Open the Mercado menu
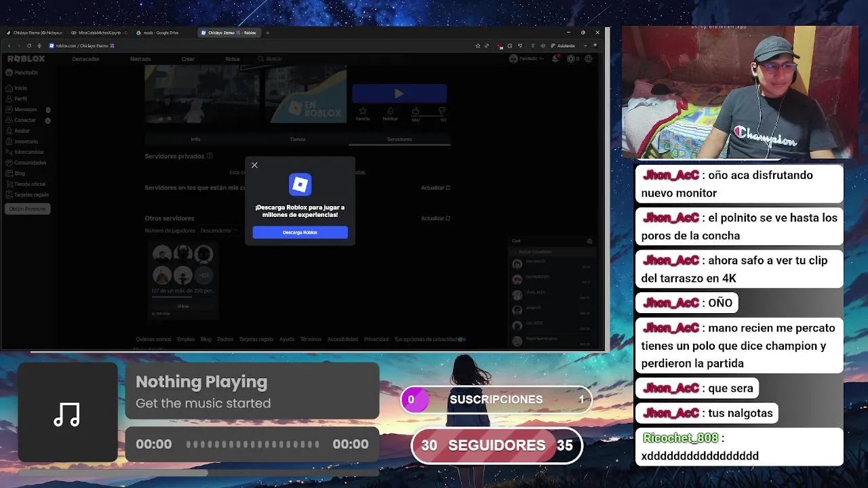The height and width of the screenshot is (488, 868). [140, 59]
